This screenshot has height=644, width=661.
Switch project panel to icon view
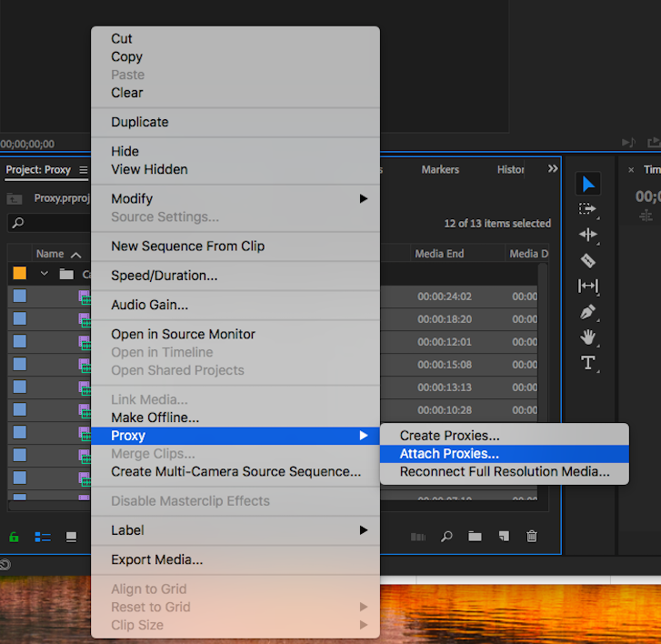(x=71, y=537)
